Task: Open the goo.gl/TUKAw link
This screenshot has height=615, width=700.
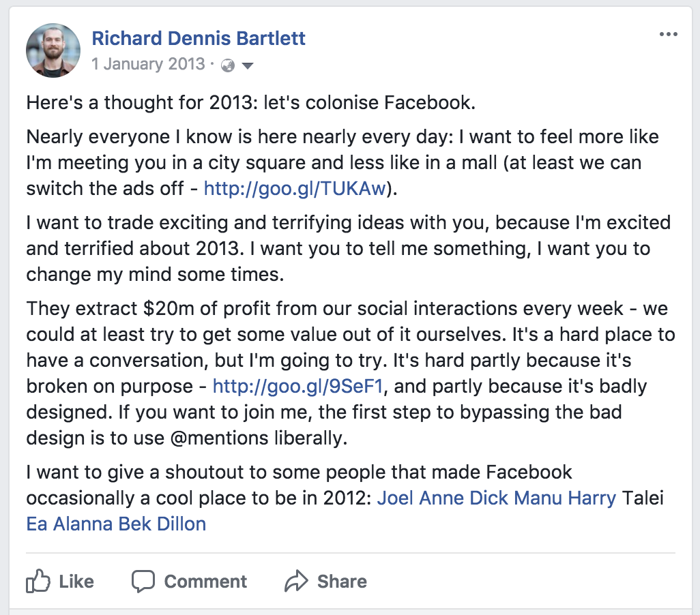Action: 295,189
